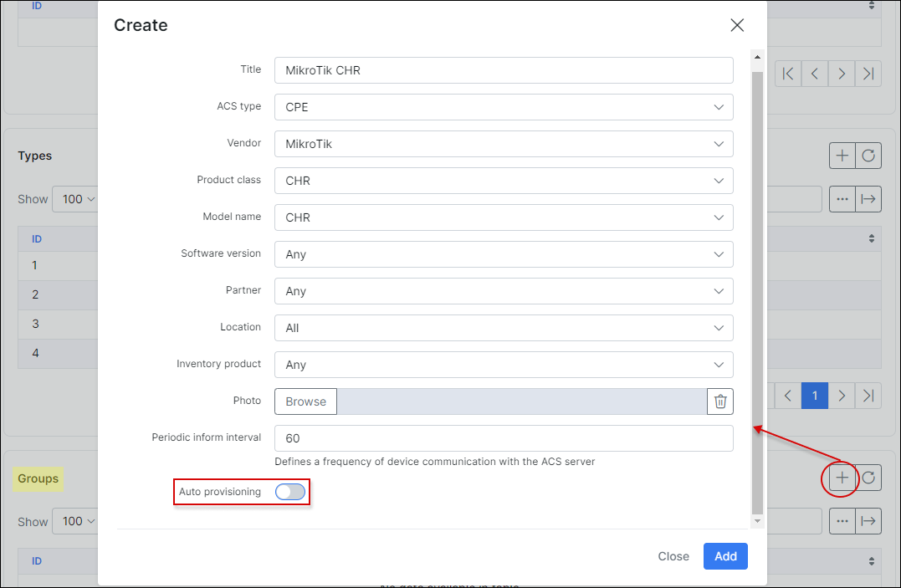The width and height of the screenshot is (901, 588).
Task: Open the ACS type dropdown
Action: 503,107
